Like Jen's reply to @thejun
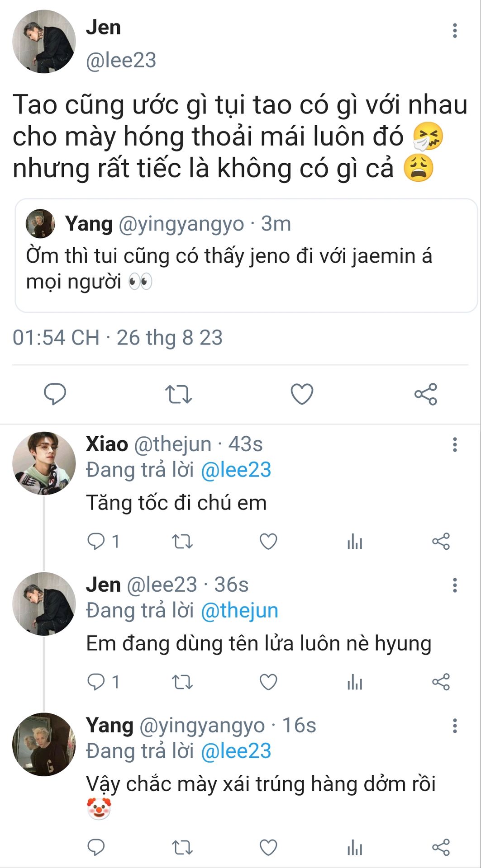The height and width of the screenshot is (868, 481). (x=268, y=682)
